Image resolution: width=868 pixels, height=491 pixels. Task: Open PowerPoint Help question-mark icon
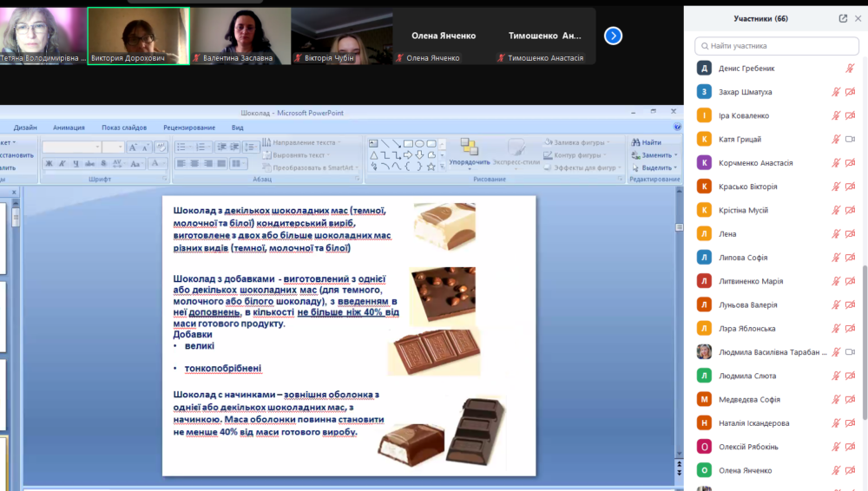coord(677,128)
